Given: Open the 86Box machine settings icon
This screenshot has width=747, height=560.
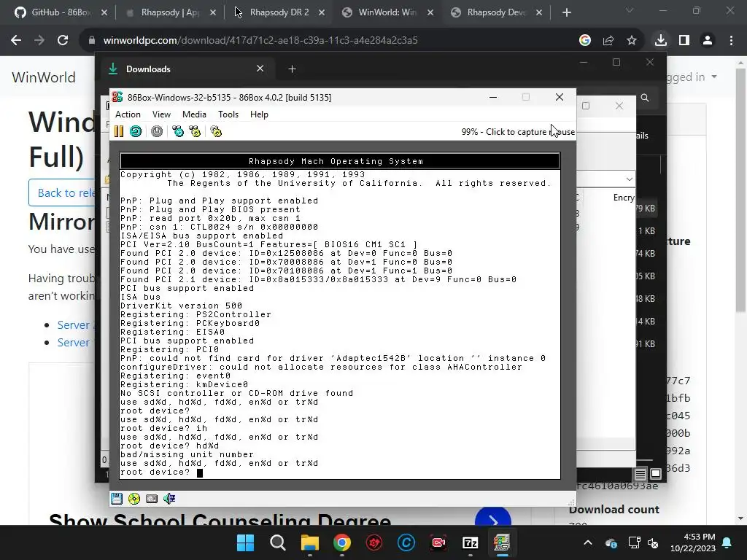Looking at the screenshot, I should coord(216,131).
